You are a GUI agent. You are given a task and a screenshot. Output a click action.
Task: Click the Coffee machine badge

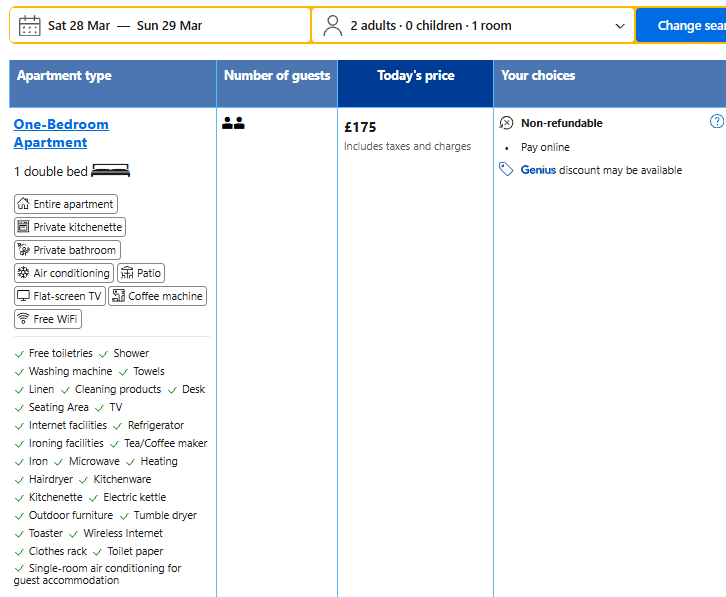point(157,296)
